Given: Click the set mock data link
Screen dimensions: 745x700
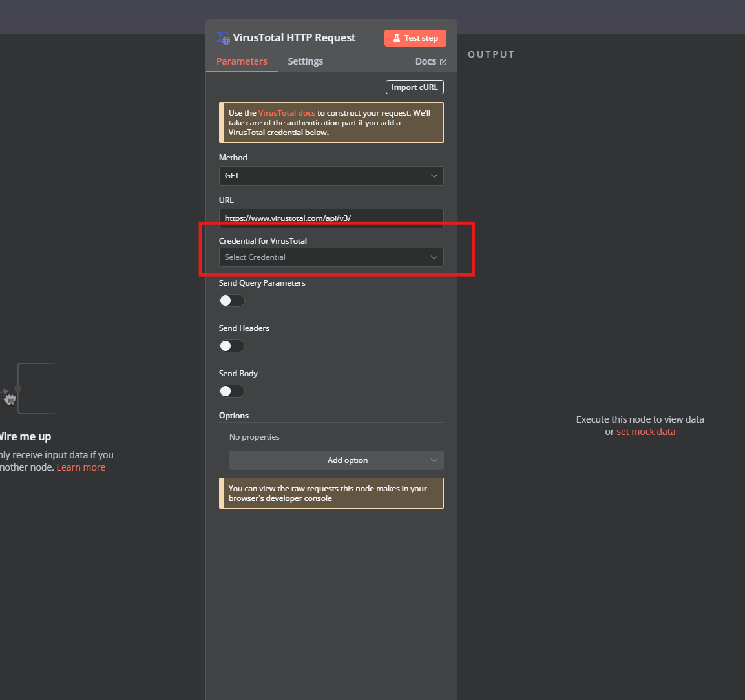Looking at the screenshot, I should click(645, 432).
